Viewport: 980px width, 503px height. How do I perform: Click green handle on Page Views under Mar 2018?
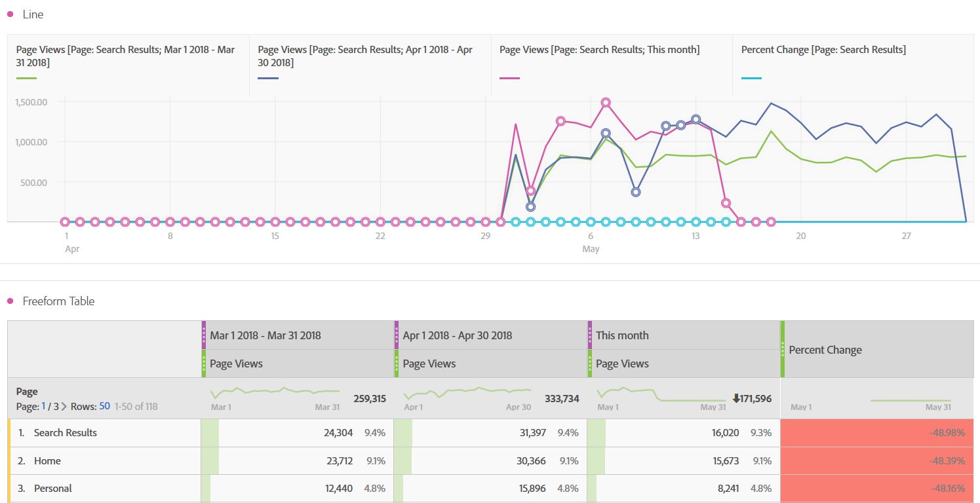click(204, 363)
